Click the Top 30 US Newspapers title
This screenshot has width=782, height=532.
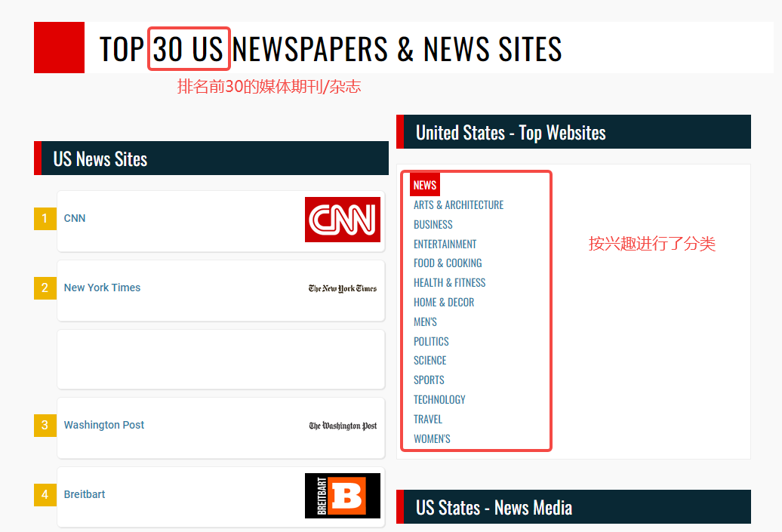click(x=331, y=49)
